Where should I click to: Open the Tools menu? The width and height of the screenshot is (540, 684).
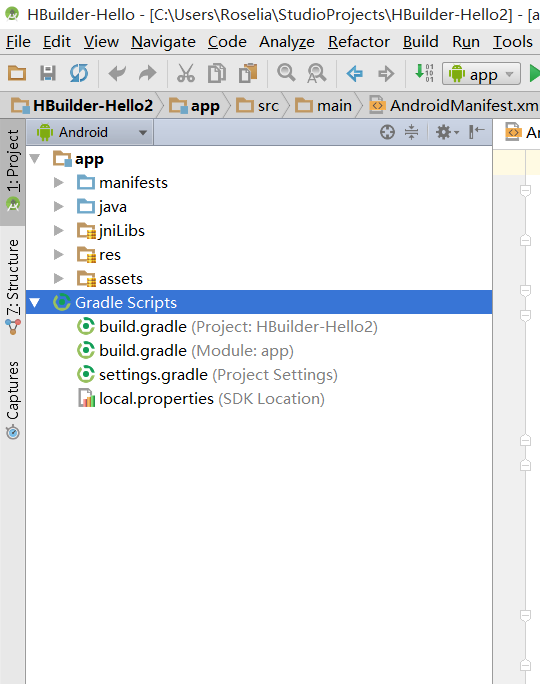point(513,42)
